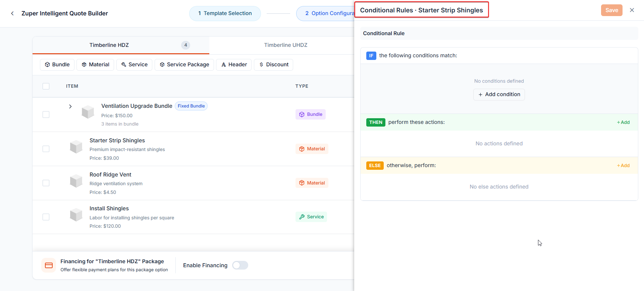Add a Service item

pos(134,65)
